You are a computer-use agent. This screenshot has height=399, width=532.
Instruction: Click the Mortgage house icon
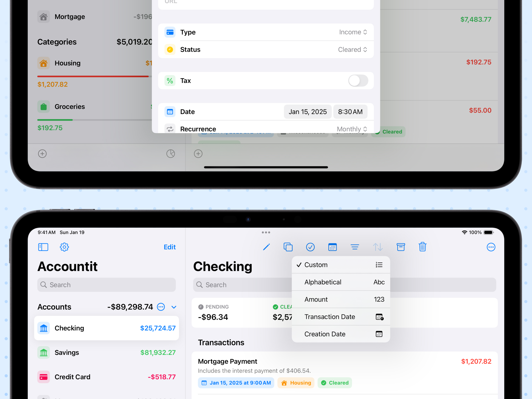(x=43, y=17)
